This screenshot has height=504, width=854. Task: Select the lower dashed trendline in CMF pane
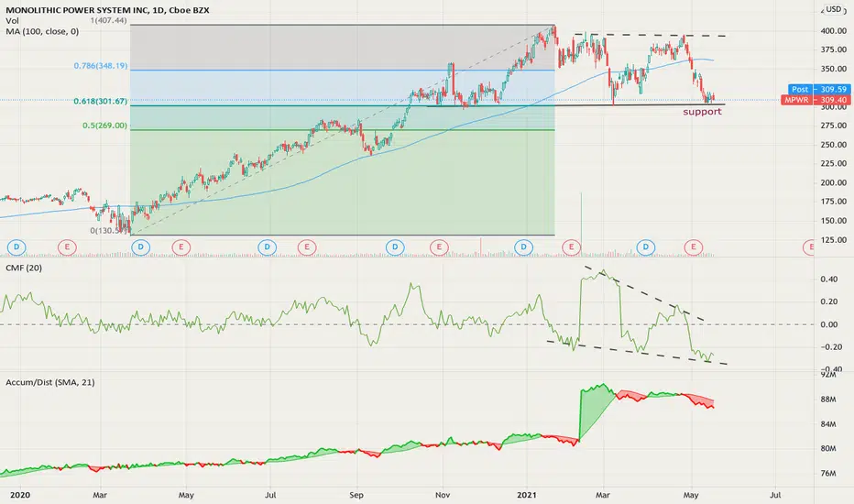(637, 353)
